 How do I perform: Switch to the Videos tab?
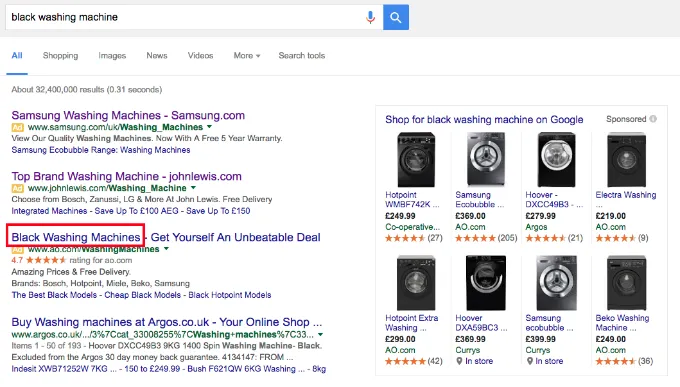pos(200,56)
